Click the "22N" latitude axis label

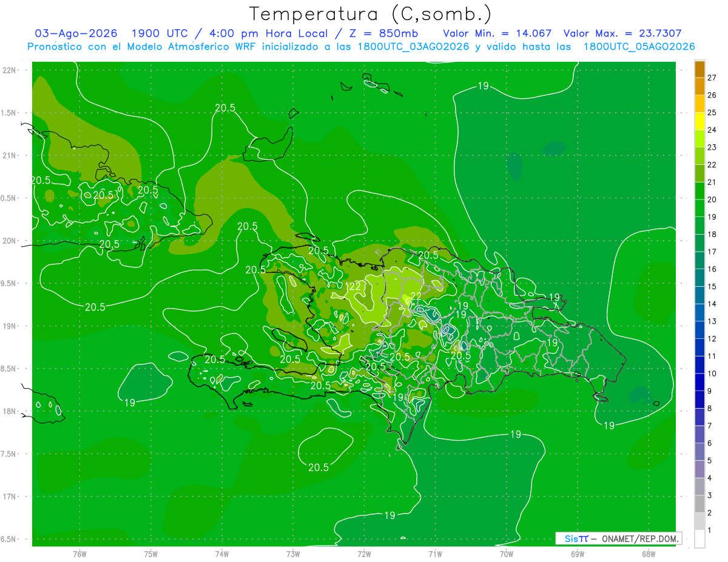pos(10,70)
